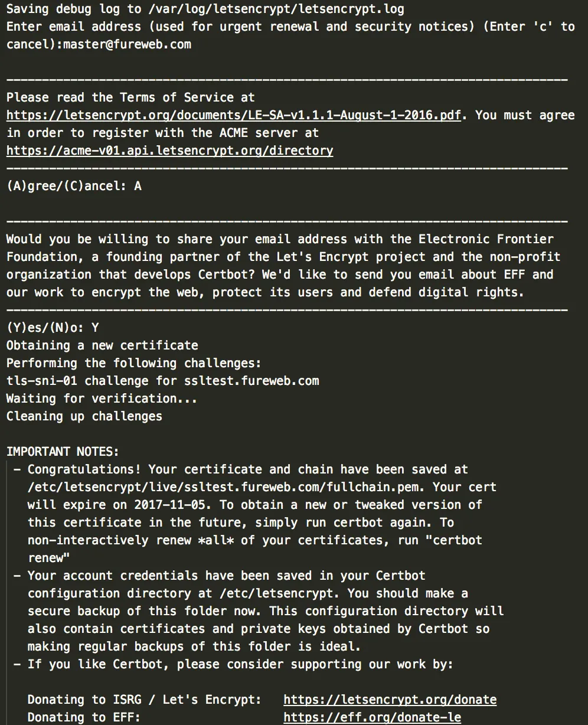Viewport: 588px width, 725px height.
Task: Open the acme-v01 API directory link
Action: tap(170, 151)
